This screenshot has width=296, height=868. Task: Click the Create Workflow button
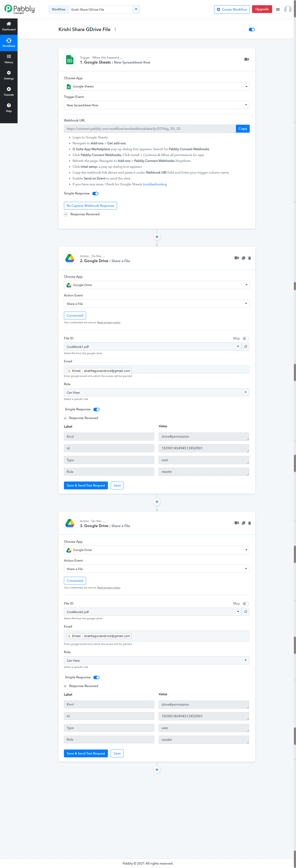coord(232,9)
